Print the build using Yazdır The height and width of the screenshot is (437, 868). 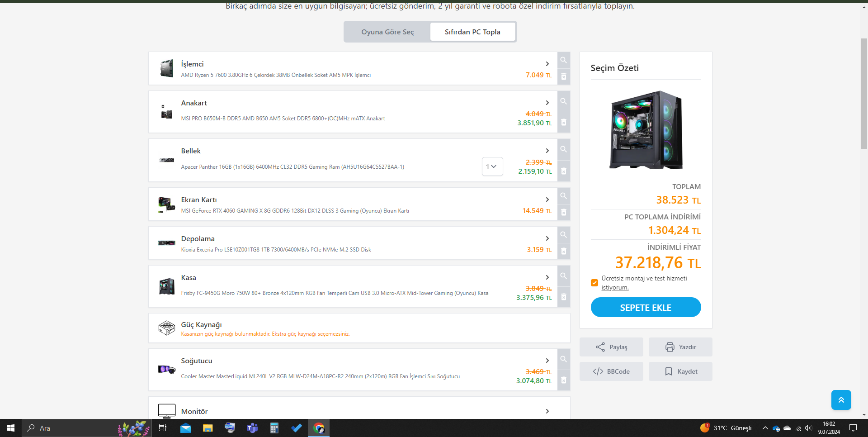pos(680,347)
